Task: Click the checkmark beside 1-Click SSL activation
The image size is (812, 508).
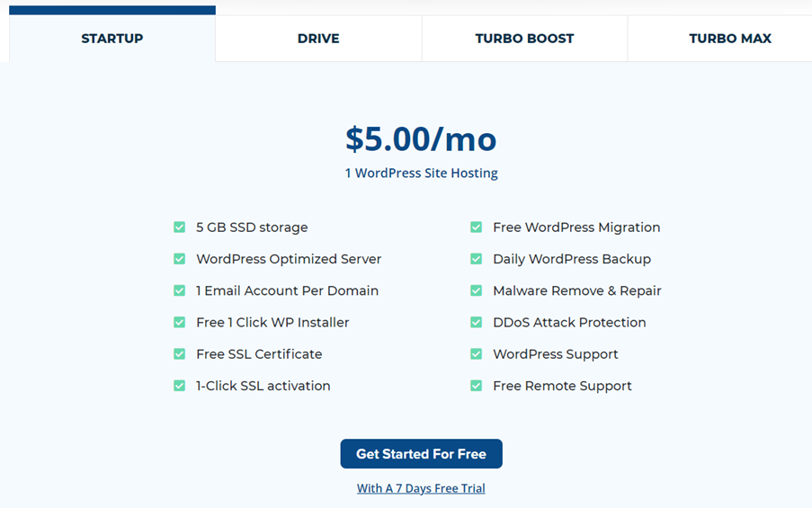Action: pyautogui.click(x=179, y=386)
